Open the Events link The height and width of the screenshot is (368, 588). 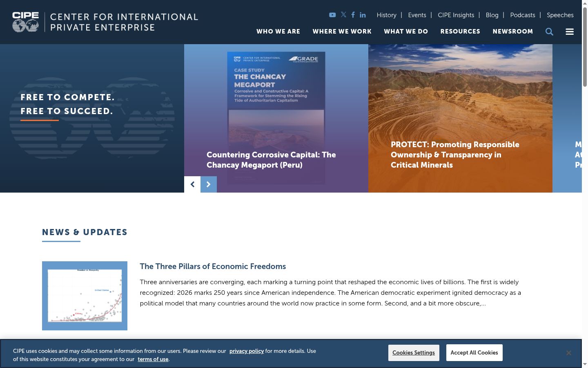point(417,15)
